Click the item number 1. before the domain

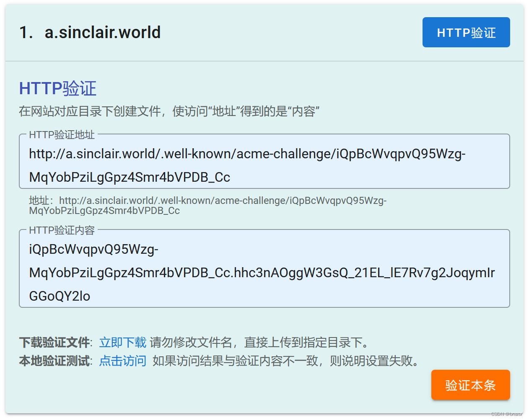pyautogui.click(x=26, y=32)
